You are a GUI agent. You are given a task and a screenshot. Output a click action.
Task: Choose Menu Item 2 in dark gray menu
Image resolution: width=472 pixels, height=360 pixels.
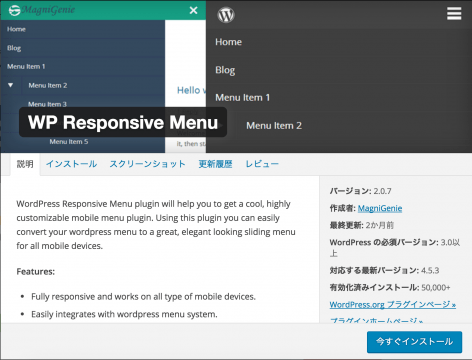tap(274, 126)
